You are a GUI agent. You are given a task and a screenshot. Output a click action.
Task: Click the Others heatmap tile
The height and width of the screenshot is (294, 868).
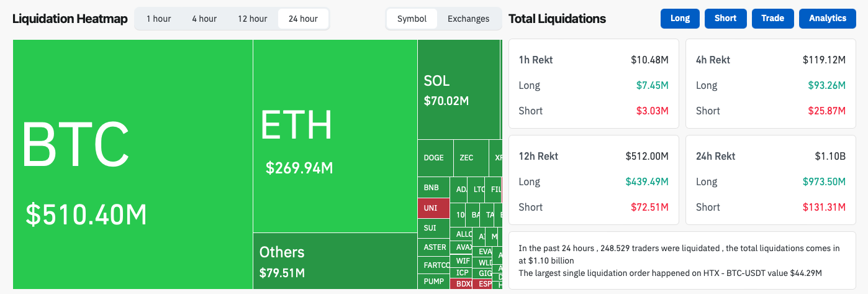(335, 261)
